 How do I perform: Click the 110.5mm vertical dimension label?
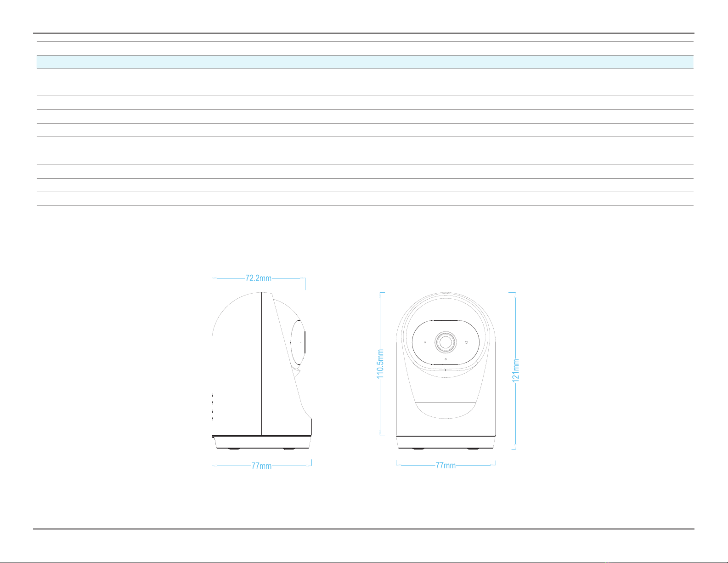pos(380,364)
